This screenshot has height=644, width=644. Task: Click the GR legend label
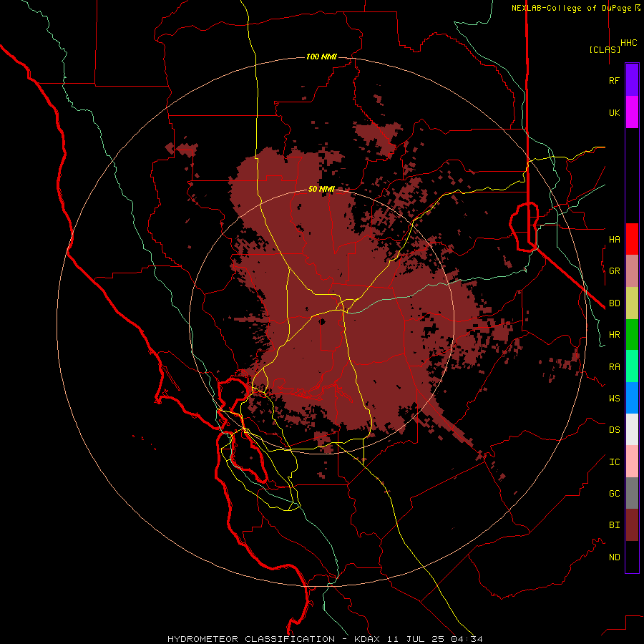point(614,271)
